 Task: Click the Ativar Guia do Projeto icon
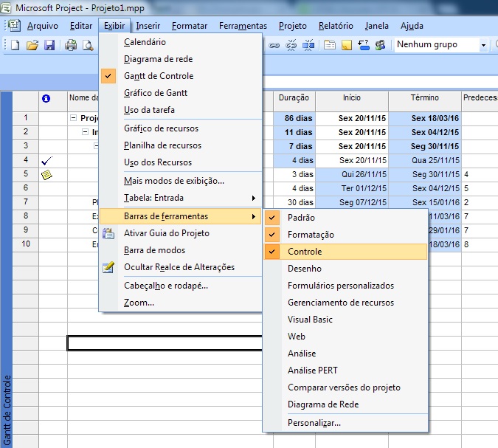[x=108, y=233]
